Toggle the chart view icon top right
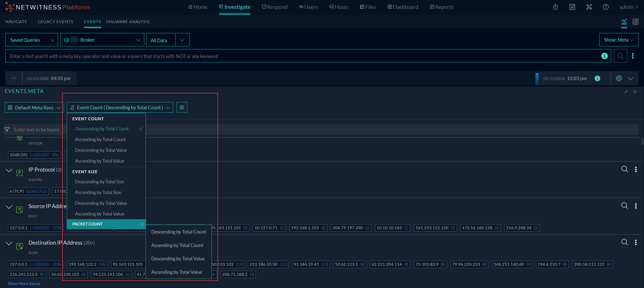The image size is (644, 288). click(x=624, y=22)
